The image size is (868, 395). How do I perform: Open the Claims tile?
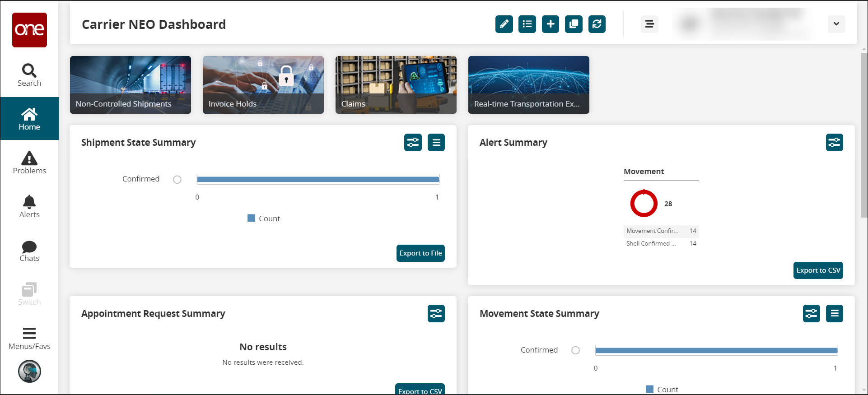[396, 85]
